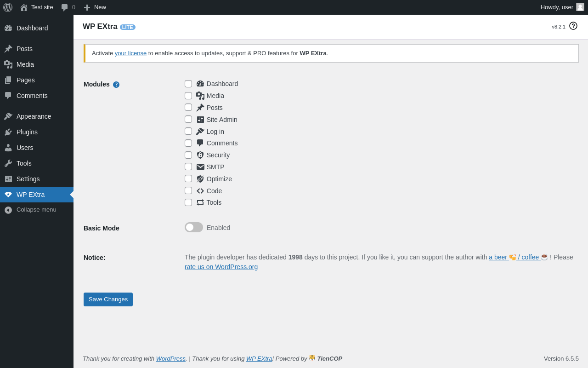
Task: Click the Optimize module icon
Action: point(200,179)
